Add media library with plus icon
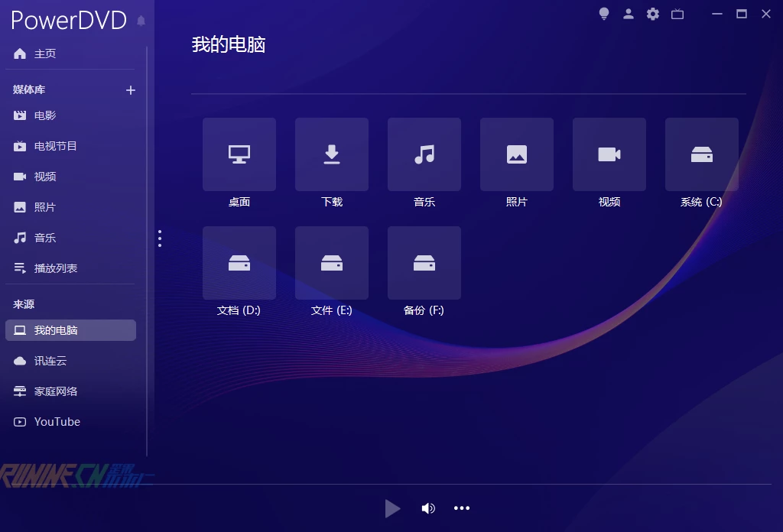Viewport: 783px width, 532px height. tap(130, 90)
